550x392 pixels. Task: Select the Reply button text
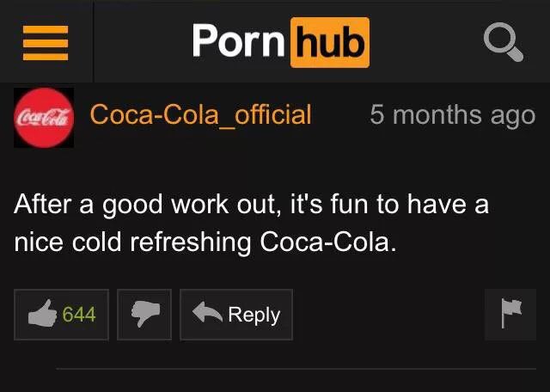point(254,315)
